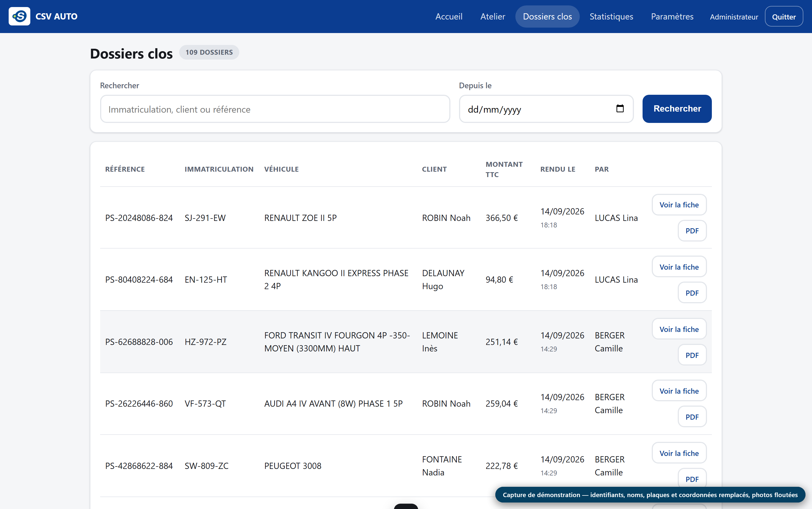View the fiche for PEUGEOT 3008
This screenshot has height=509, width=812.
679,453
